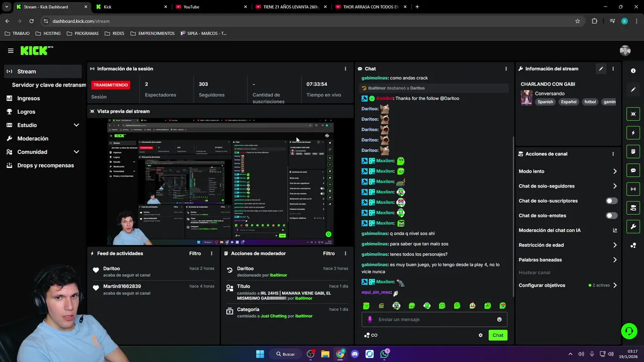Viewport: 644px width, 362px height.
Task: Click the screen capture icon in the right rail
Action: point(633,114)
